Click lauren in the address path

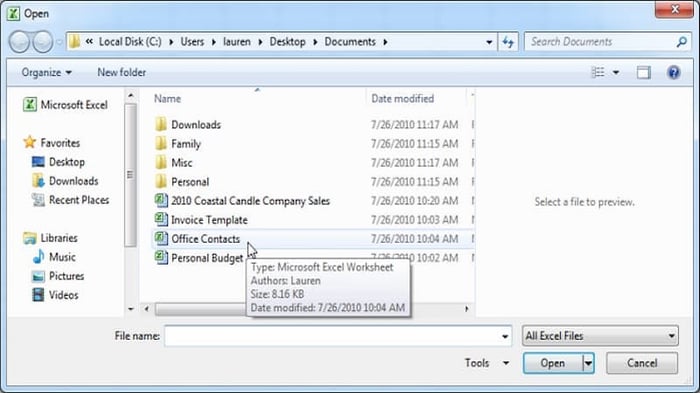237,42
